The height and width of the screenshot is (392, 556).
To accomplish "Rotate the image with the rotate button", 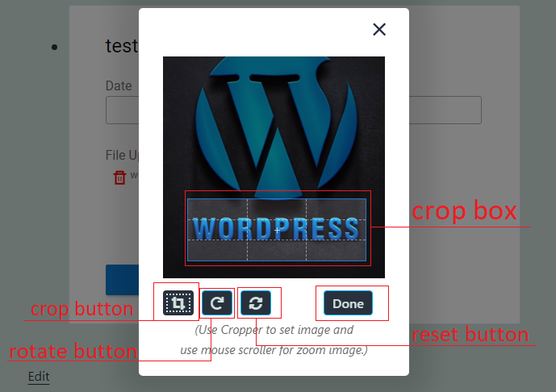I will point(217,303).
